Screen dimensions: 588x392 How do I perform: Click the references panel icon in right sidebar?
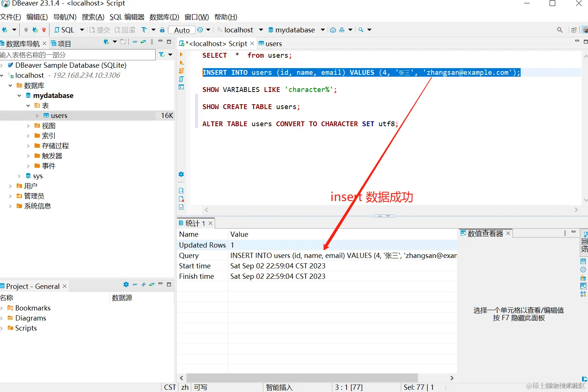(583, 294)
